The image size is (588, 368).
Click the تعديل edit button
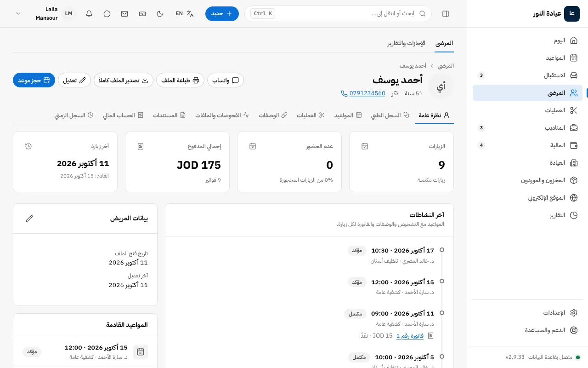point(74,80)
